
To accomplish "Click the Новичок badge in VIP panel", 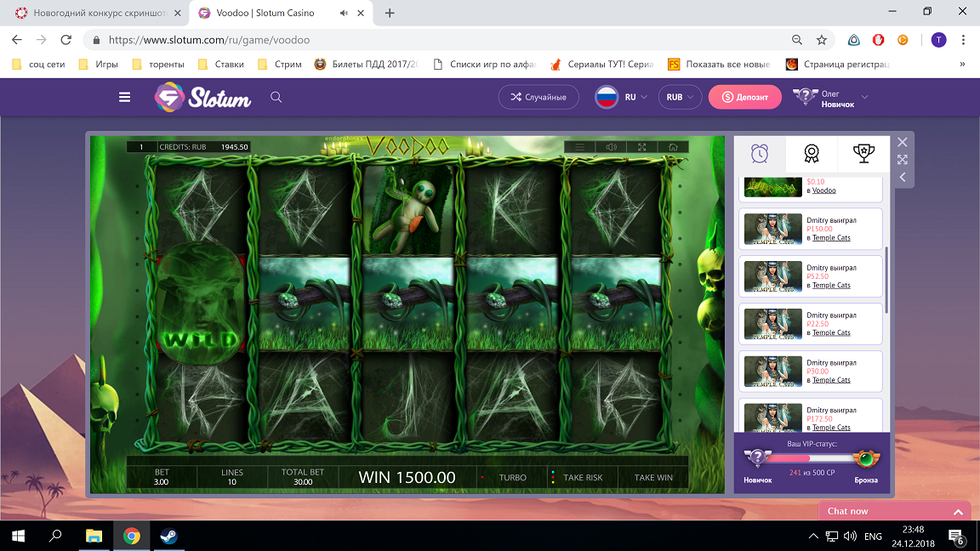I will coord(757,459).
